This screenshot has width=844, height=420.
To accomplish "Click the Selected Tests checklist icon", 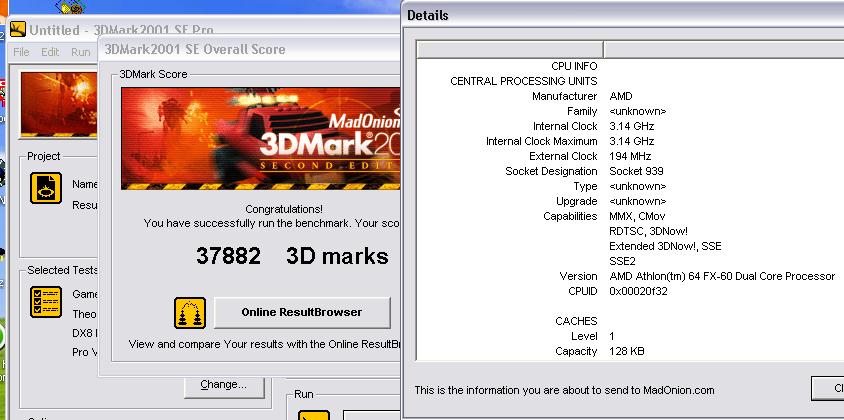I will tap(46, 302).
